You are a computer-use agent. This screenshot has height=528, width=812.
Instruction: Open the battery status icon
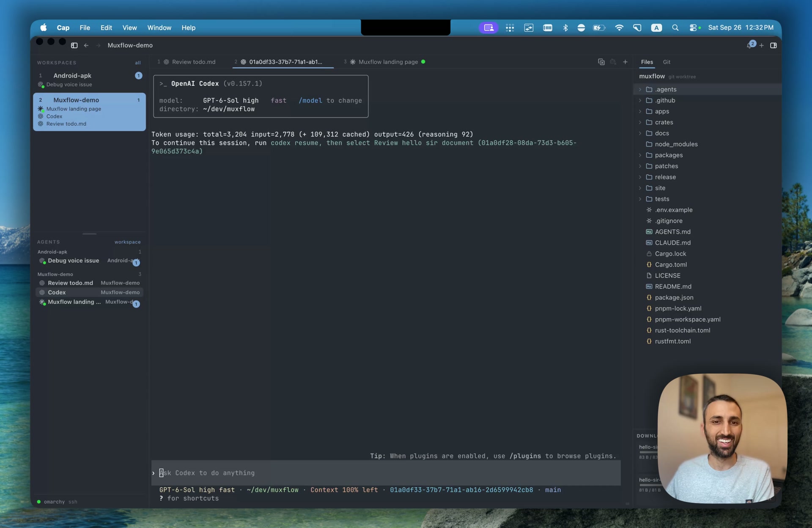(599, 27)
